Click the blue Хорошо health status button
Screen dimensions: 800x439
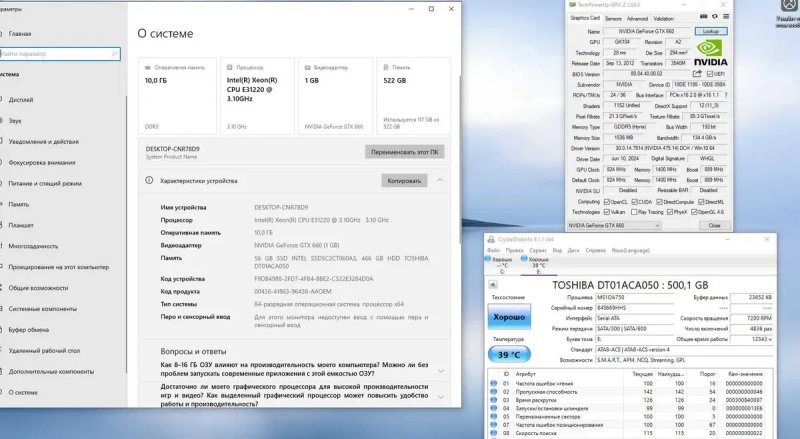click(509, 317)
